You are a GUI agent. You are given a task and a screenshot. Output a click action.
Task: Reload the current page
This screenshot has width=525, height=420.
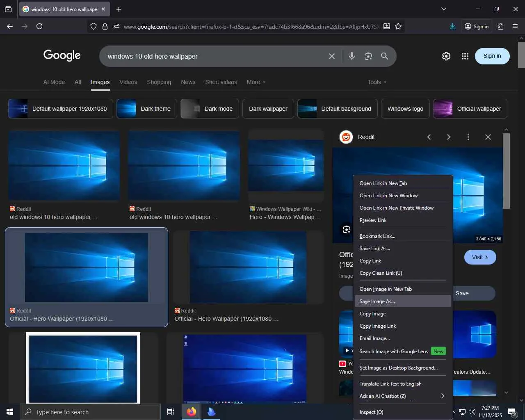tap(39, 26)
